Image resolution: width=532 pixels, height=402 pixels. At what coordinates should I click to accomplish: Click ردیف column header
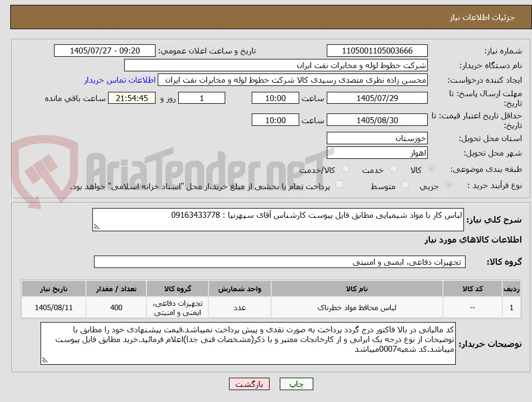click(x=511, y=289)
